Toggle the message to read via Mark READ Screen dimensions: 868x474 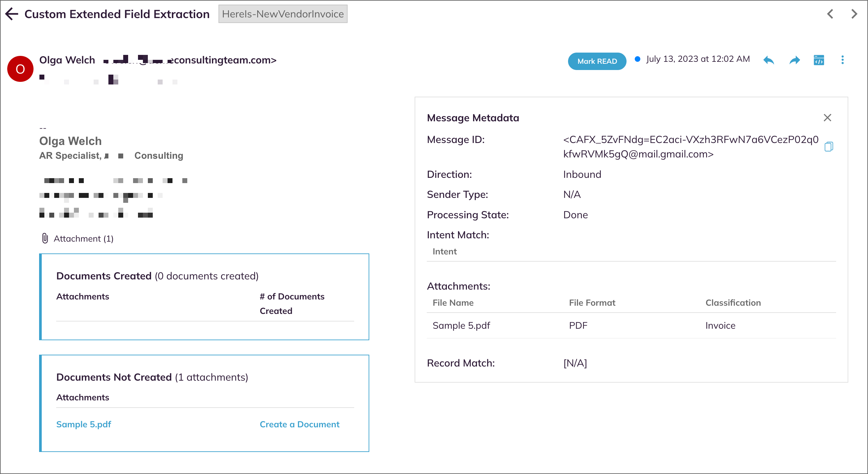[x=597, y=61]
